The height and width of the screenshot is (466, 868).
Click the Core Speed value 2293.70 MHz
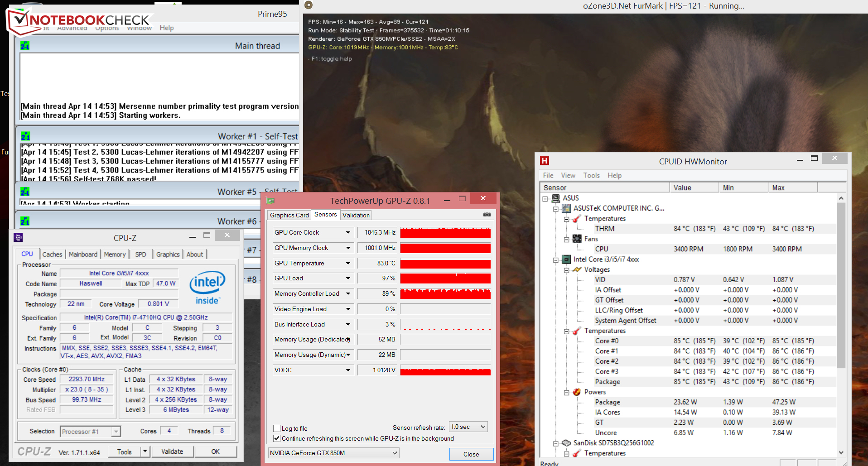(87, 380)
